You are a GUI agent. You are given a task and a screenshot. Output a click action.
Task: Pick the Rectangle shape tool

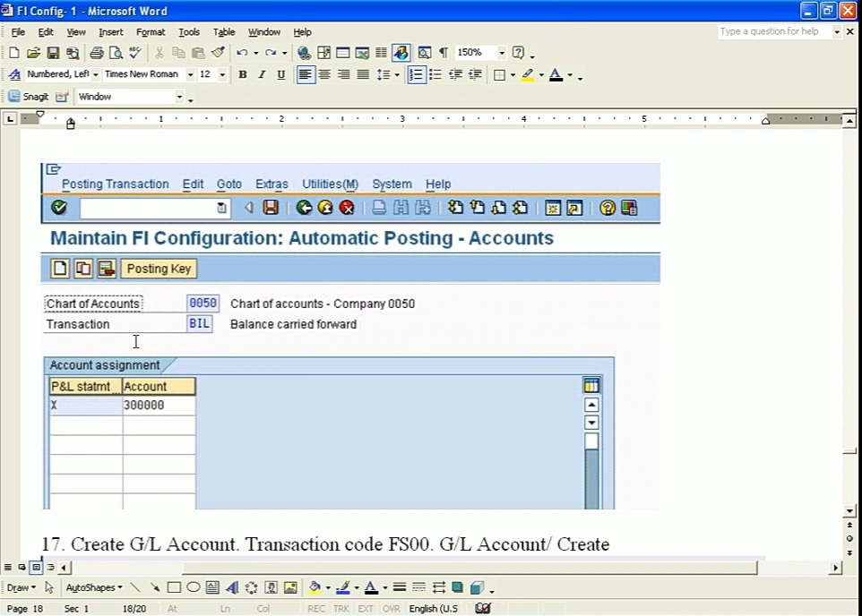(x=174, y=587)
